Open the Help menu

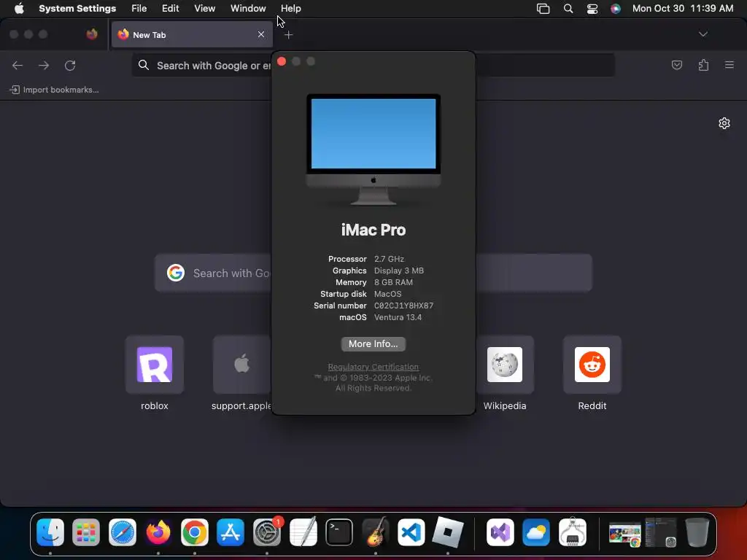tap(290, 8)
